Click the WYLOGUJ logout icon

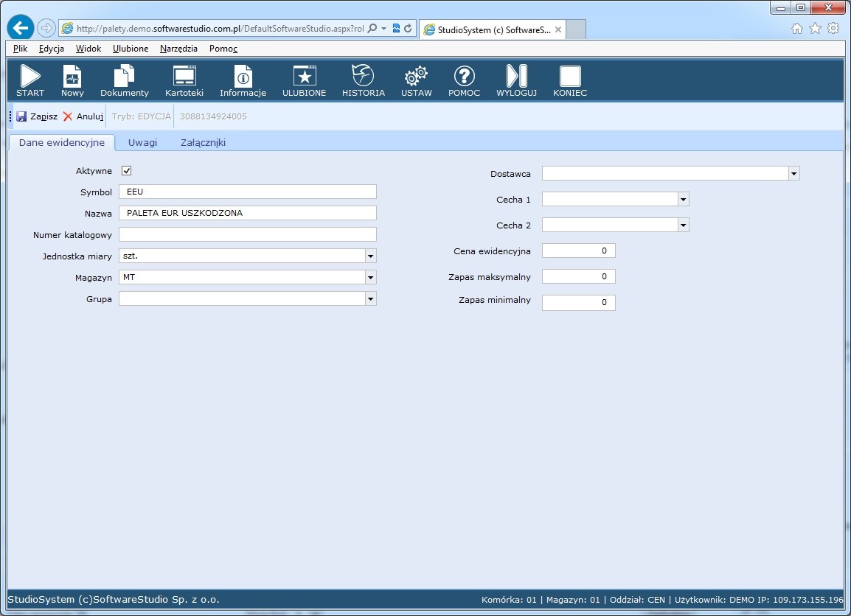[x=516, y=77]
